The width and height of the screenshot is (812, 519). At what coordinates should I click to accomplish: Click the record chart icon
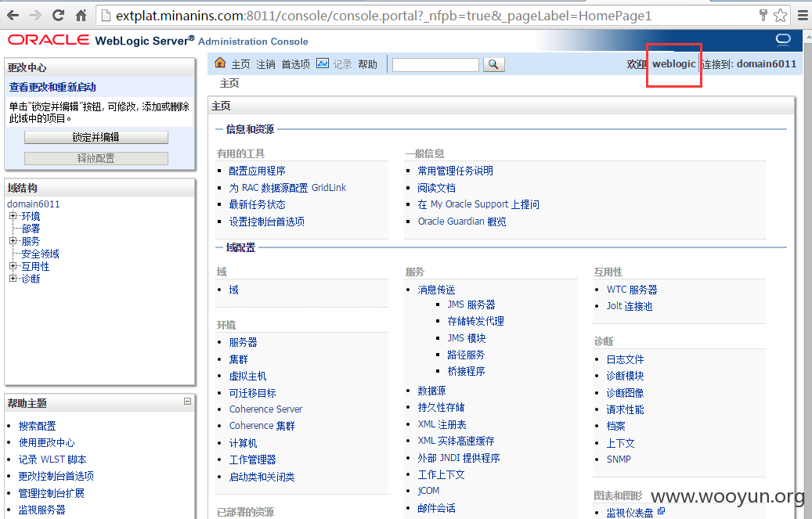tap(323, 63)
